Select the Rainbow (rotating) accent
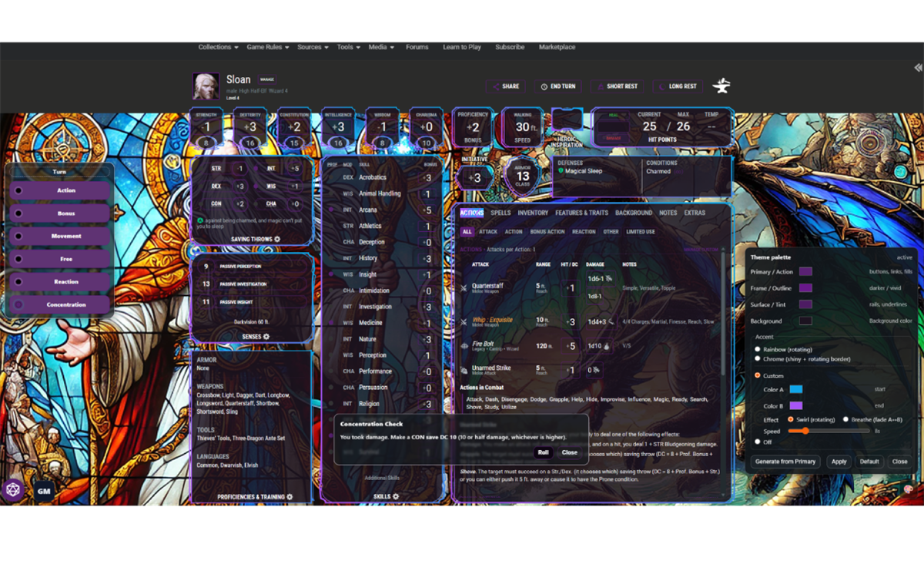 click(758, 349)
